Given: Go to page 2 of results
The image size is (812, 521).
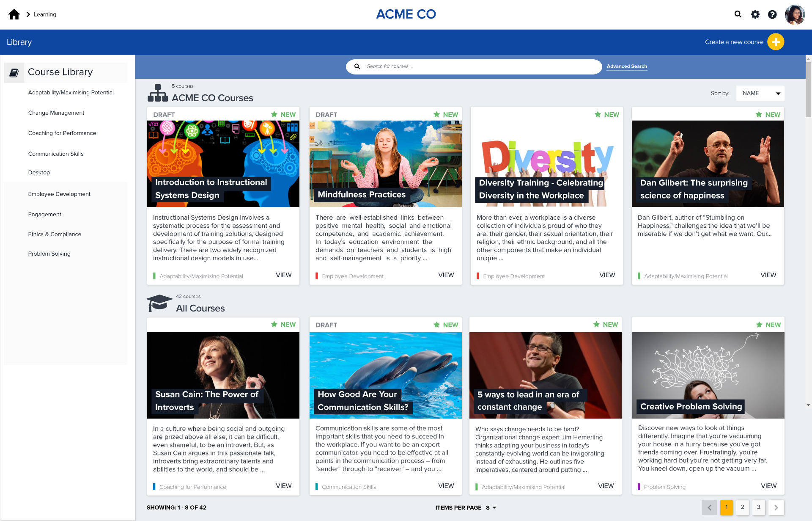Looking at the screenshot, I should pyautogui.click(x=742, y=507).
